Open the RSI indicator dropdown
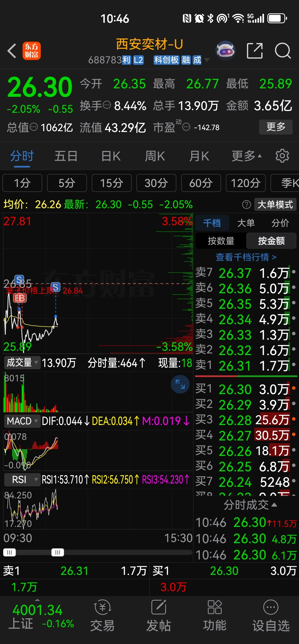 [x=22, y=479]
